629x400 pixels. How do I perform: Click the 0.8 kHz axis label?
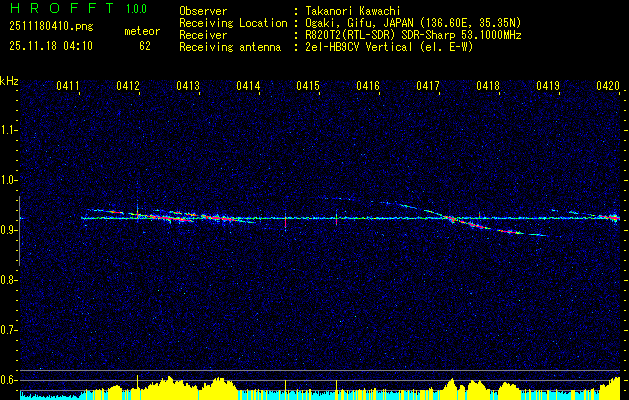click(7, 280)
